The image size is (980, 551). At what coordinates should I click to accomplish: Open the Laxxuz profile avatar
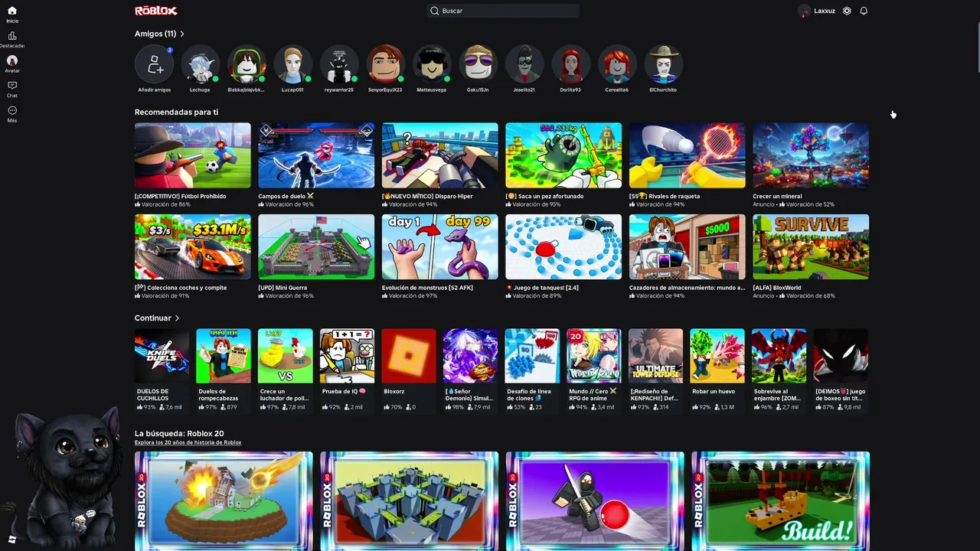(x=804, y=11)
